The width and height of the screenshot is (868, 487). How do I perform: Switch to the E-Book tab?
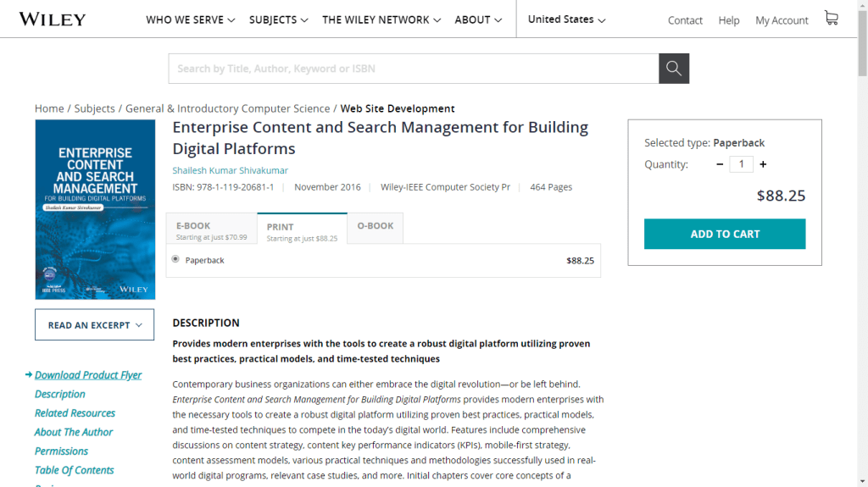pos(211,231)
